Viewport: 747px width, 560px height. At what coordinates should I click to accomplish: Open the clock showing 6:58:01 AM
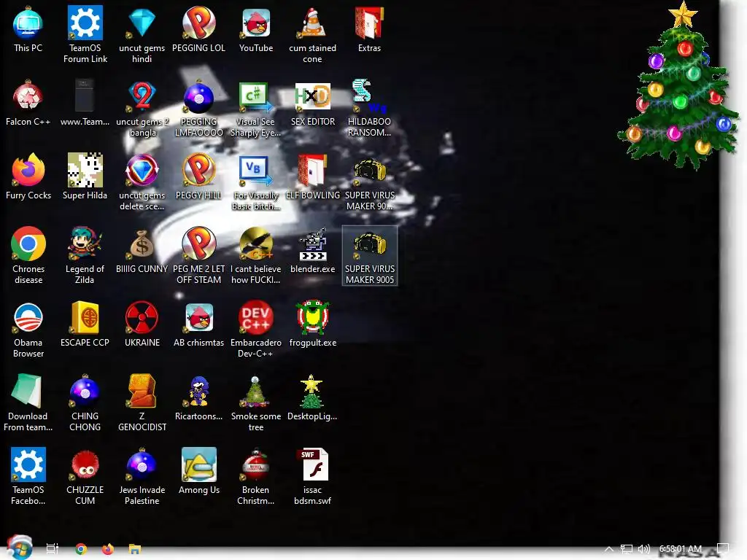681,549
